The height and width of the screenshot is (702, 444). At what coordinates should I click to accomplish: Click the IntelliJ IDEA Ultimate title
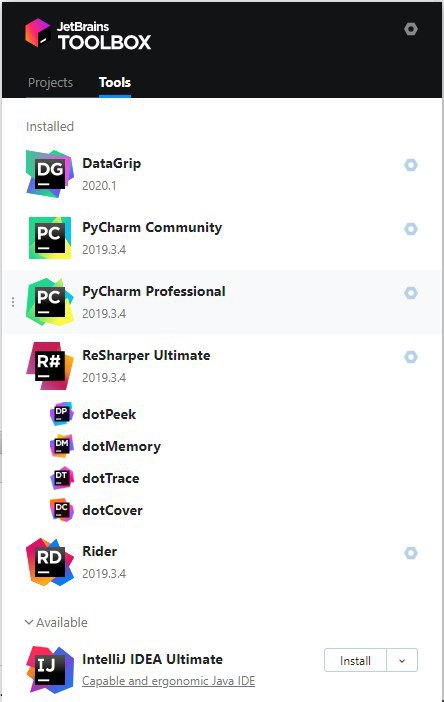(153, 659)
